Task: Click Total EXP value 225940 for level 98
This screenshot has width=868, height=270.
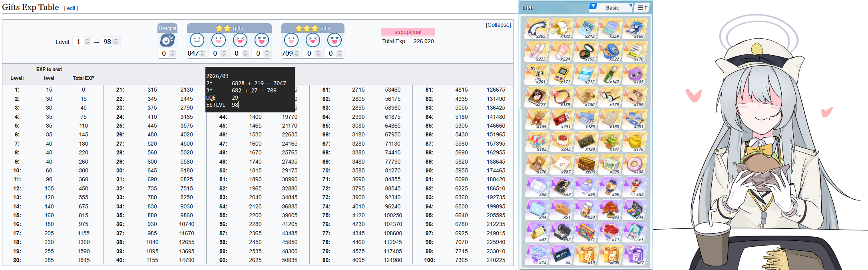Action: coord(496,242)
